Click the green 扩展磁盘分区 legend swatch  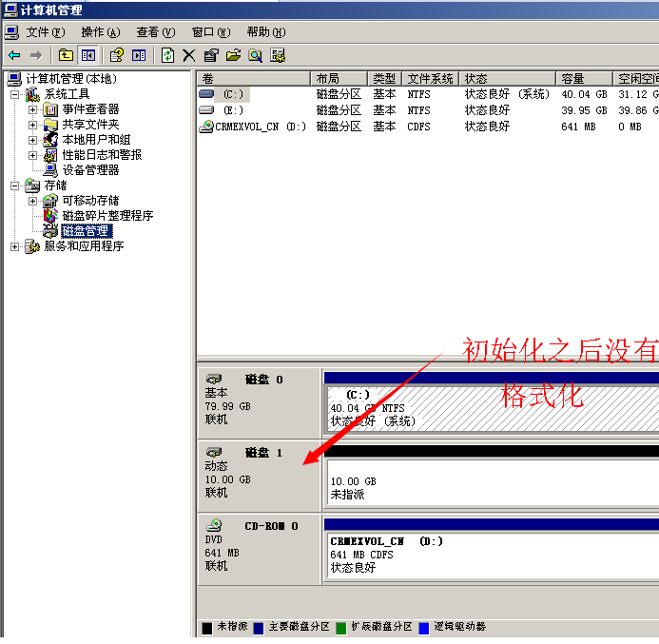pyautogui.click(x=340, y=629)
